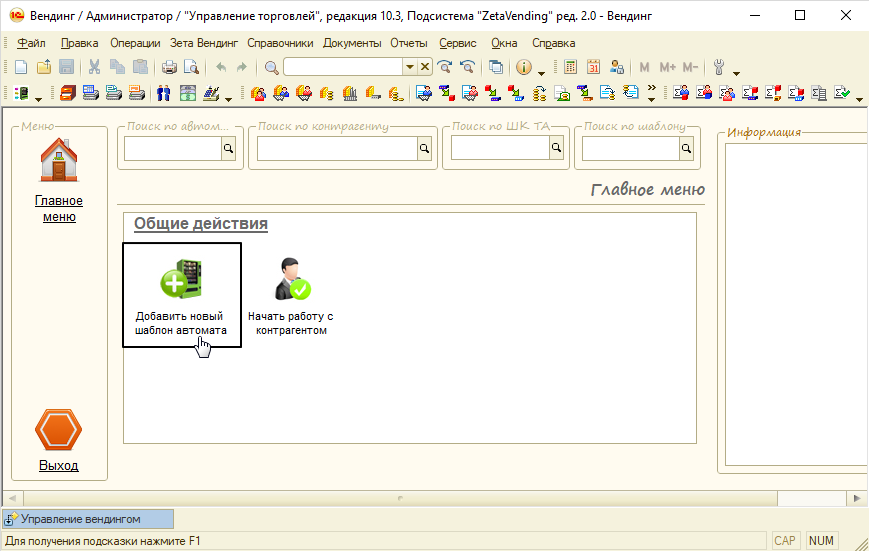The width and height of the screenshot is (869, 551).
Task: Expand dropdown arrow next to wrench icon
Action: pyautogui.click(x=737, y=73)
